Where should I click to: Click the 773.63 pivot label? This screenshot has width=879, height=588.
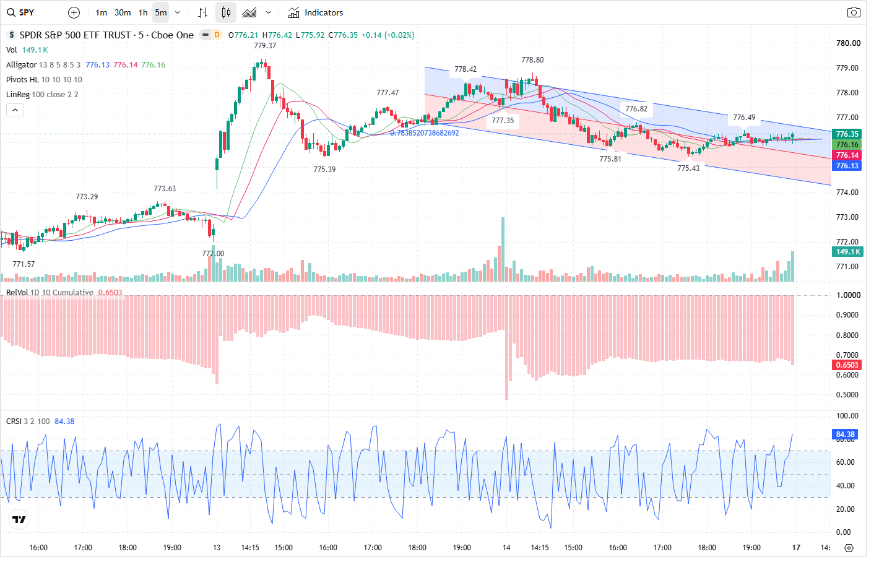pos(165,189)
